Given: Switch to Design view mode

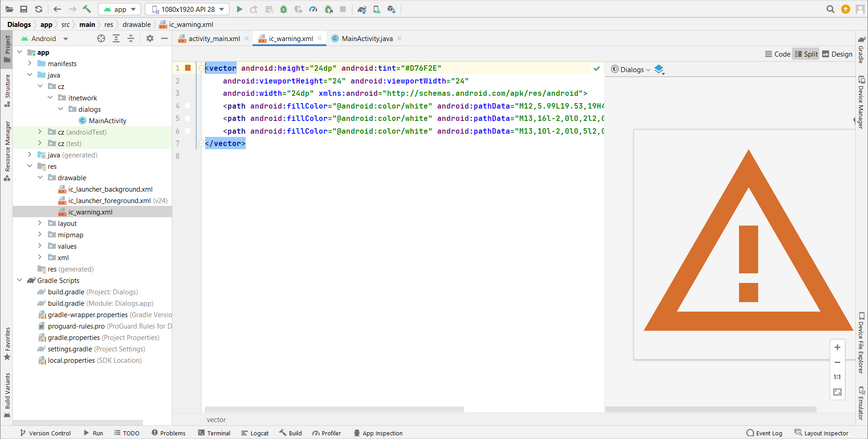Looking at the screenshot, I should [x=837, y=54].
